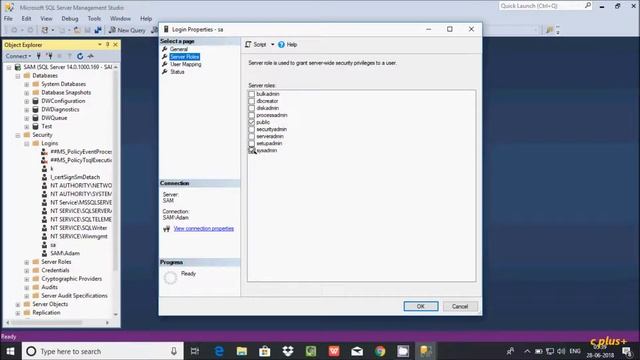This screenshot has height=360, width=640.
Task: Open the Connect dropdown in Object Explorer
Action: pos(18,56)
